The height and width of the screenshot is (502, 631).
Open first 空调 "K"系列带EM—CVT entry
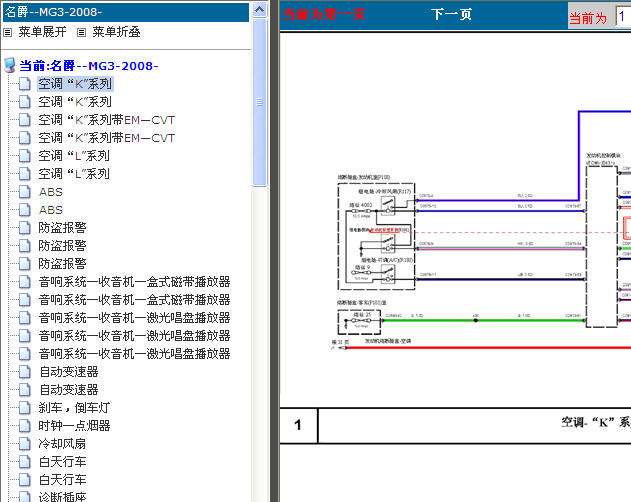[x=107, y=120]
